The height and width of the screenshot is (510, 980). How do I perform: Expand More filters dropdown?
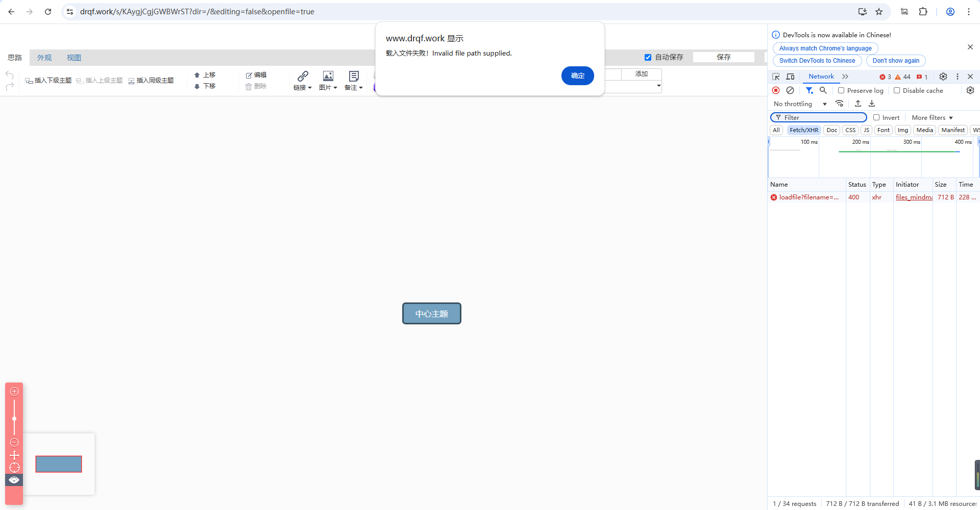(x=933, y=118)
